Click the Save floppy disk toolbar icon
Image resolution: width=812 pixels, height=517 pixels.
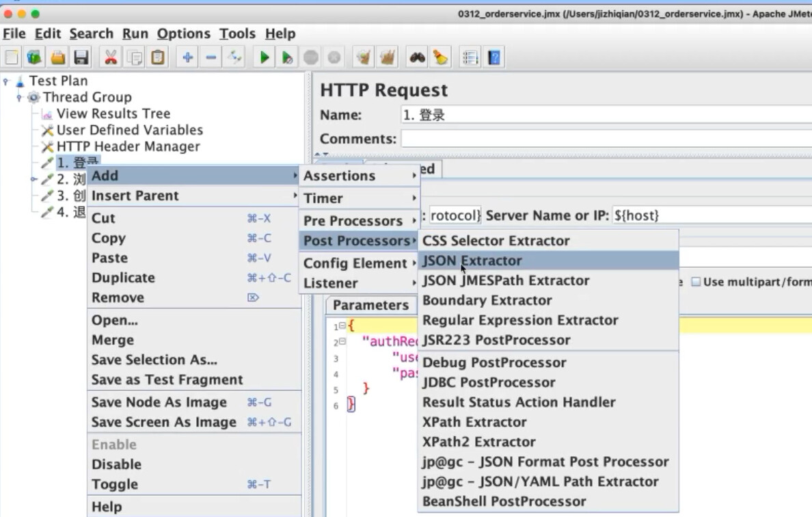(81, 57)
